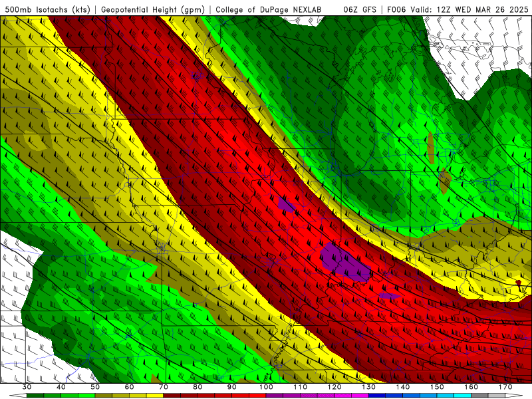Click the 140 label on the legend

point(403,387)
